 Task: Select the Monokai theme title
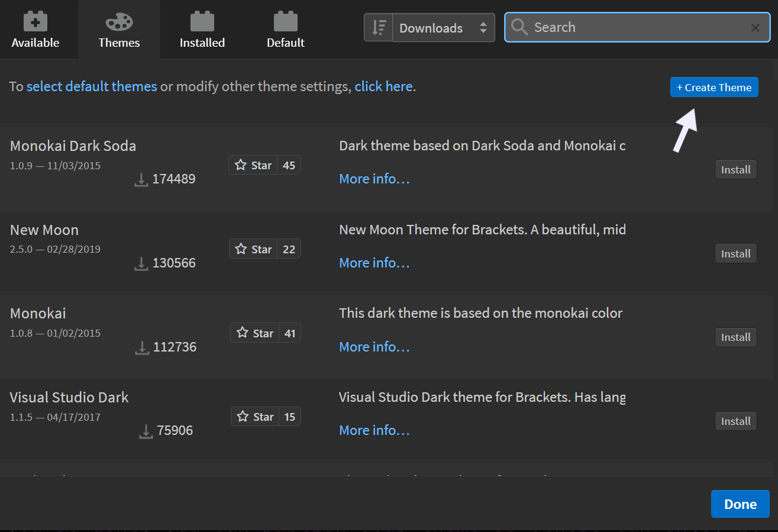38,313
